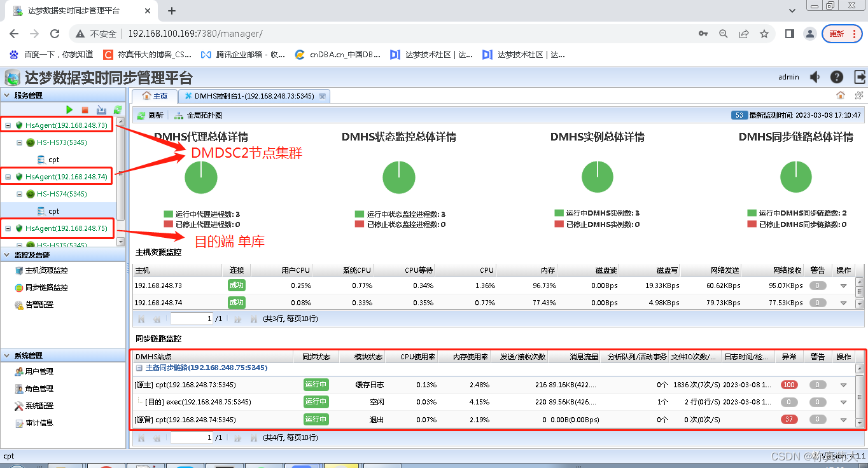Click green refresh icon in 服务管理 toolbar
This screenshot has height=468, width=868.
(117, 110)
